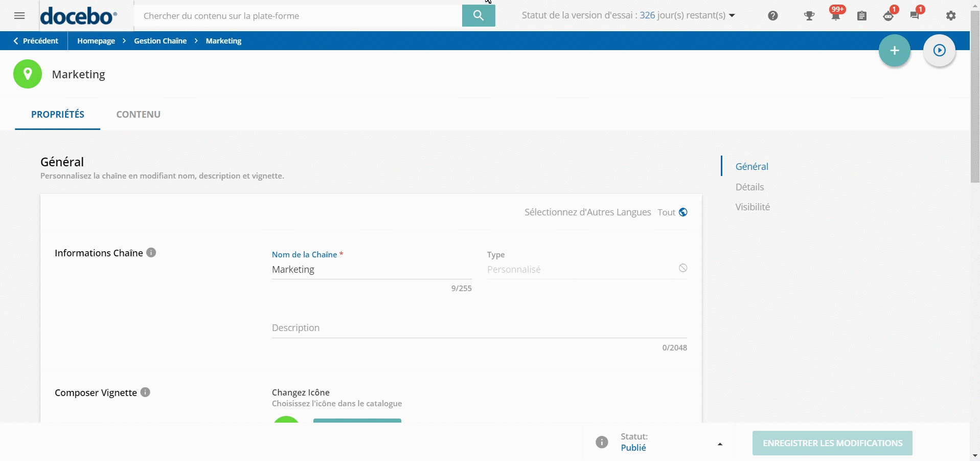Screen dimensions: 980x461
Task: Click the search magnifier button
Action: point(478,16)
